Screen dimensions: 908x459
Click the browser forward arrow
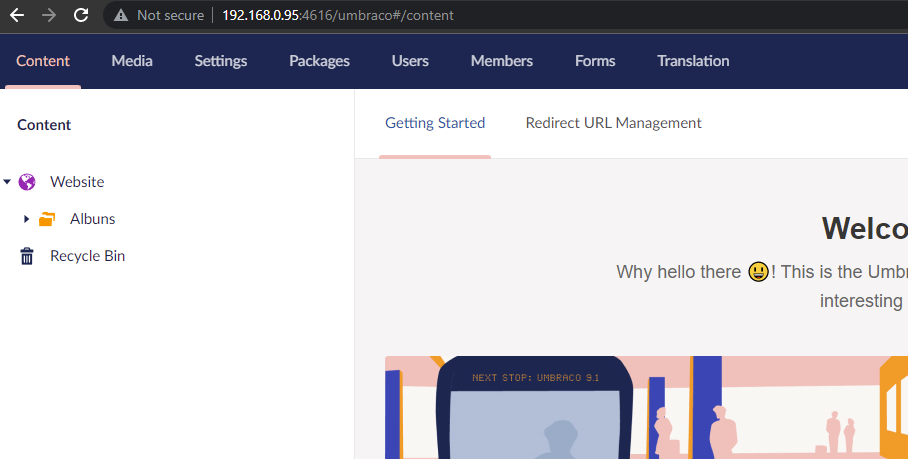49,15
